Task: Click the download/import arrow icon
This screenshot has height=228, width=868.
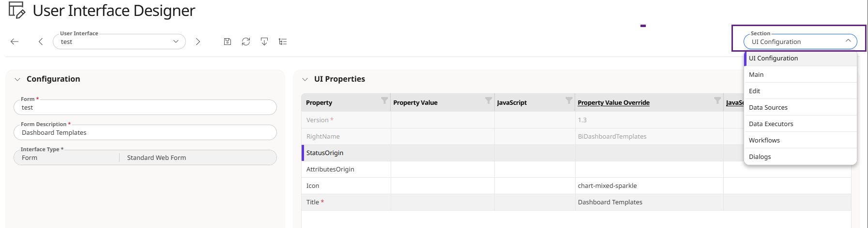Action: coord(264,42)
